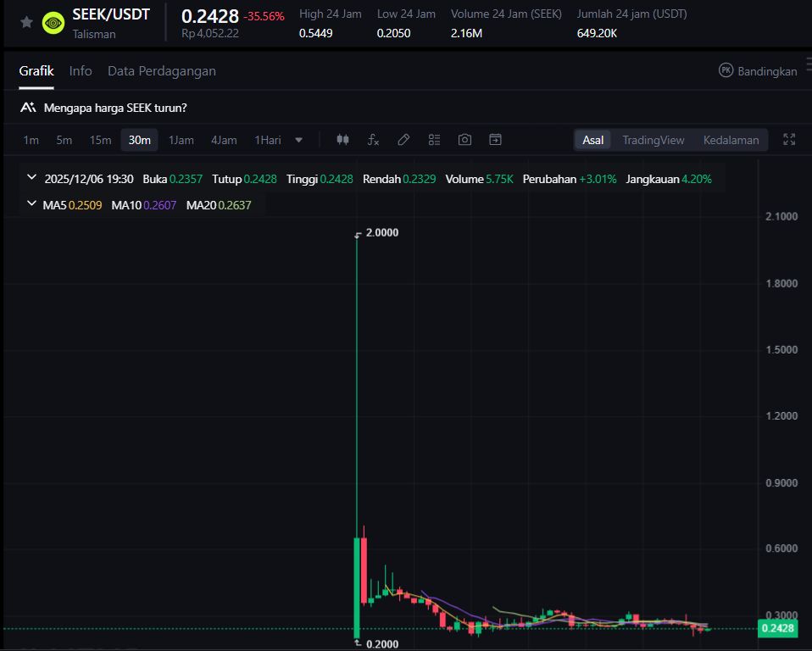
Task: Switch chart mode to Kedalaman
Action: point(731,140)
